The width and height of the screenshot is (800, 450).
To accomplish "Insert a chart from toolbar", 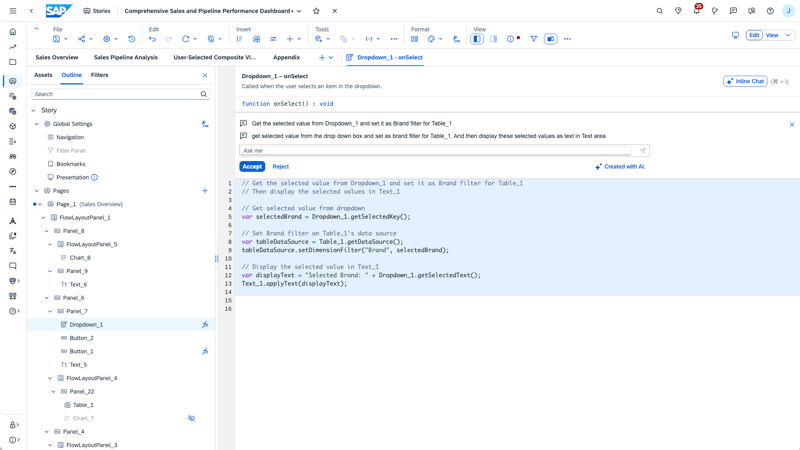I will [240, 39].
